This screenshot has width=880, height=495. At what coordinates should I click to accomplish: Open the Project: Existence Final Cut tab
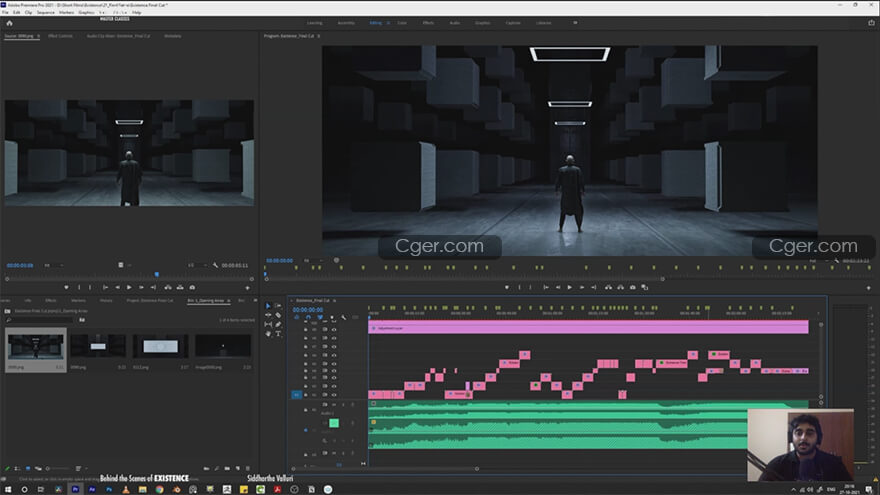pyautogui.click(x=150, y=301)
